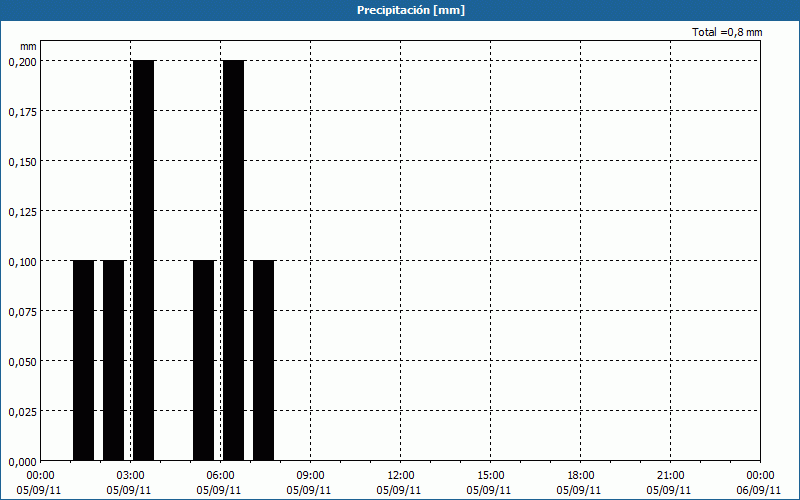Screen dimensions: 800x500
Task: Select the 0,100 bar just before 03:00
Action: [114, 360]
